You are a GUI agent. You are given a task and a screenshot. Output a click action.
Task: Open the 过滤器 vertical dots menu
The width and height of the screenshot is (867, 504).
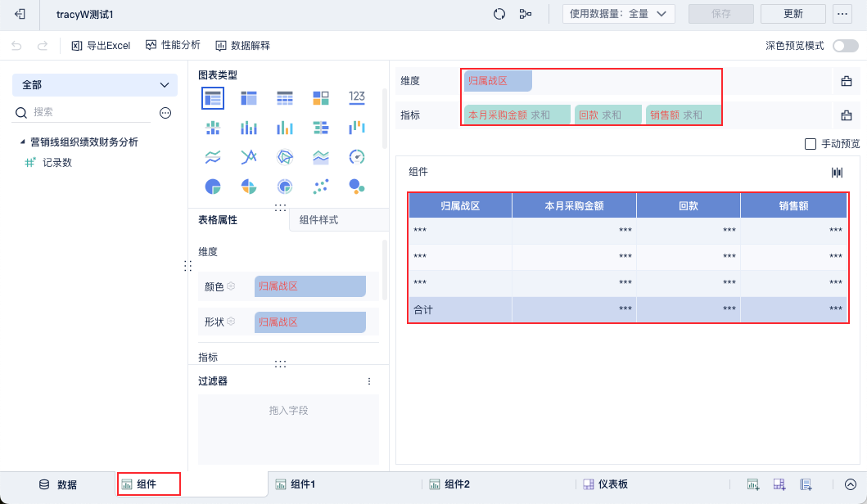point(369,381)
